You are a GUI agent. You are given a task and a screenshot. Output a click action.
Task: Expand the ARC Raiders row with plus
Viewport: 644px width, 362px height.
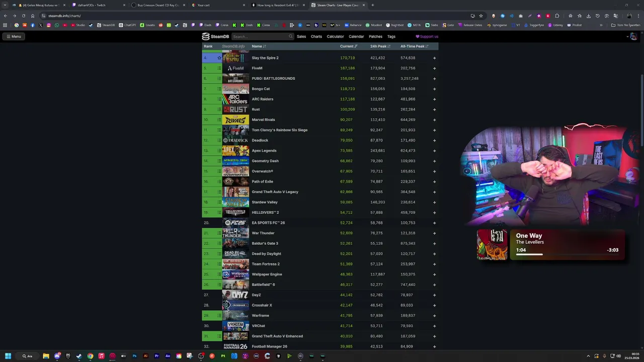click(x=434, y=99)
